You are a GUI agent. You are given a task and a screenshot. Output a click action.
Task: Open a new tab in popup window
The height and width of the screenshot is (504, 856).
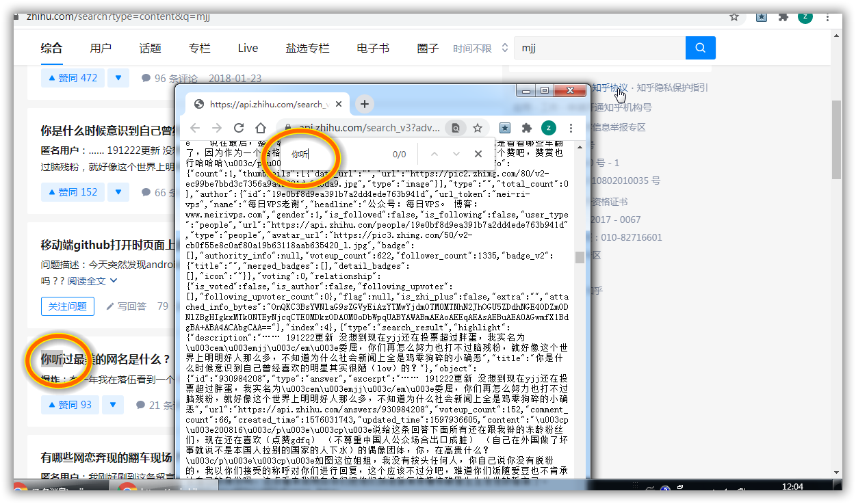pos(365,104)
